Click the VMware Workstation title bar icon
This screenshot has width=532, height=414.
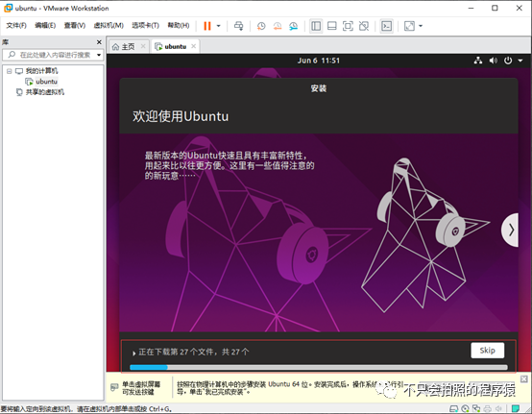click(x=8, y=8)
